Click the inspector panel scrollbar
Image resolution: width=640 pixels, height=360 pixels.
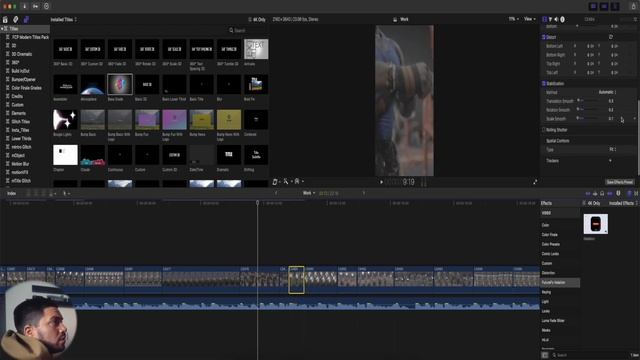(638, 137)
